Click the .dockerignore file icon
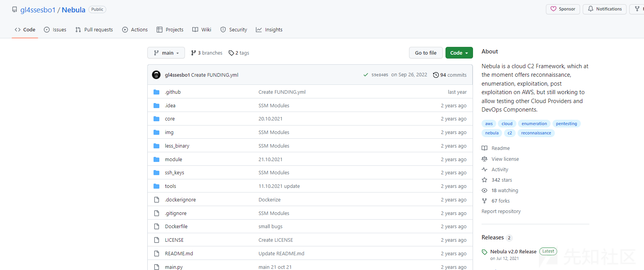The image size is (644, 270). click(x=157, y=199)
